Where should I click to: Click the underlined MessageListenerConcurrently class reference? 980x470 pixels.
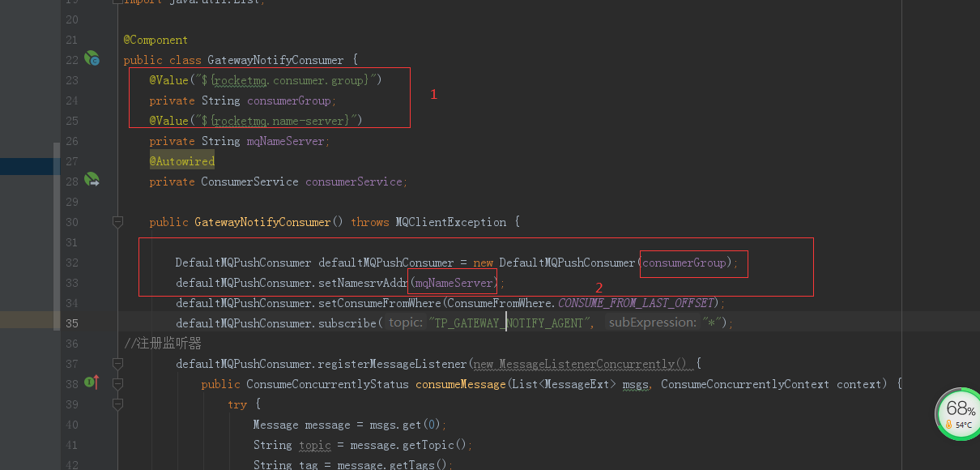click(580, 363)
